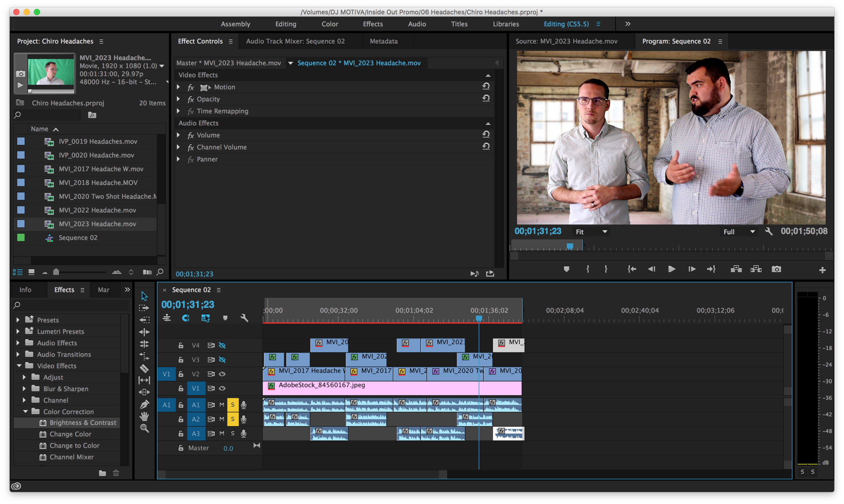Expand the Opacity effect properties
The image size is (844, 504).
pos(178,99)
